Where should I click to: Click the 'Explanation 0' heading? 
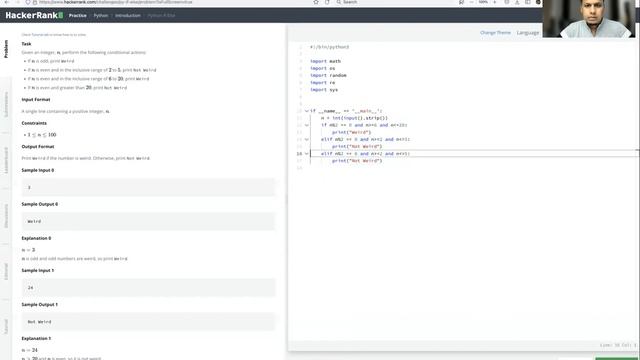click(x=36, y=238)
